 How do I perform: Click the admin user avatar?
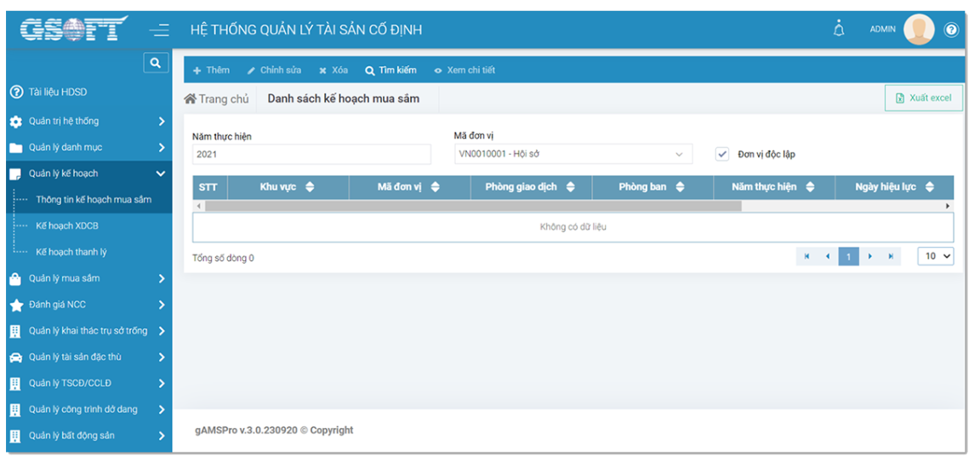(919, 29)
